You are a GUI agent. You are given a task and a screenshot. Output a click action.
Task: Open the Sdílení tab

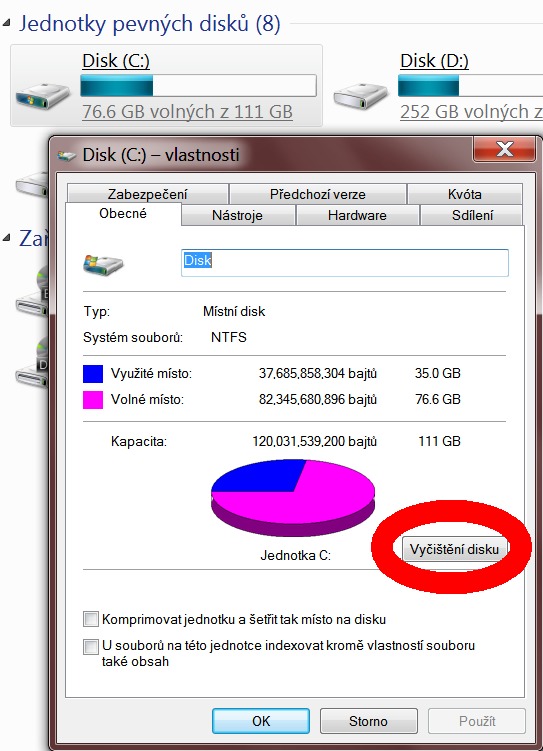(x=472, y=215)
